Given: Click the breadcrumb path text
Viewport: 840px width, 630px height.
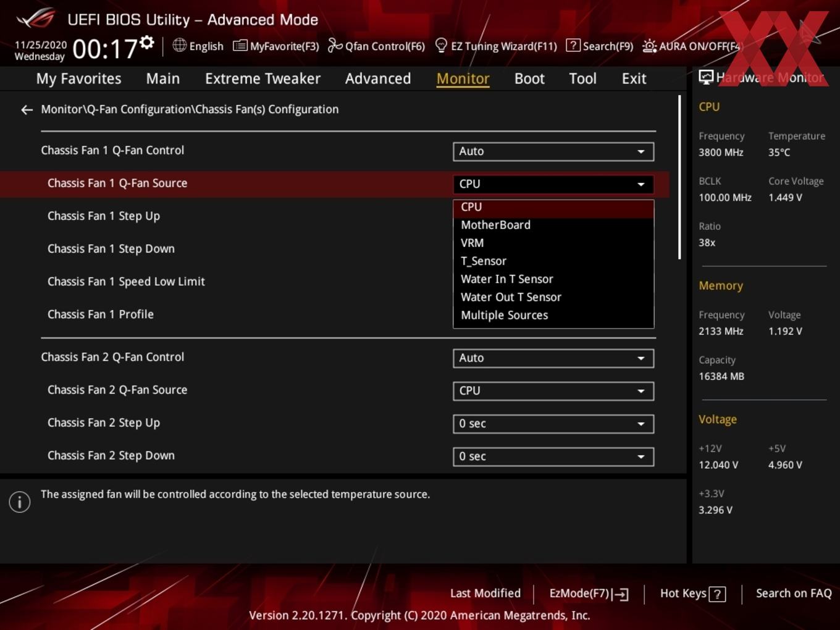Looking at the screenshot, I should click(x=190, y=109).
